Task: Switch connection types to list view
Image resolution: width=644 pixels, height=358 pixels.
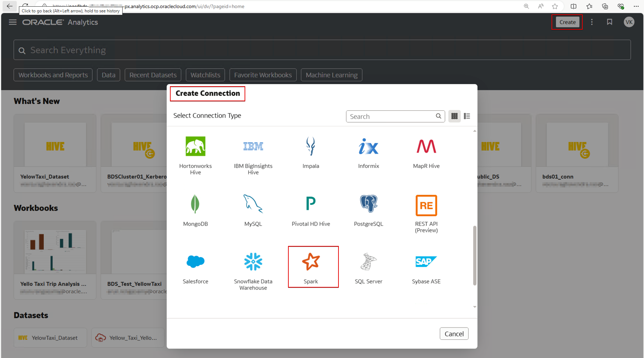Action: 467,116
